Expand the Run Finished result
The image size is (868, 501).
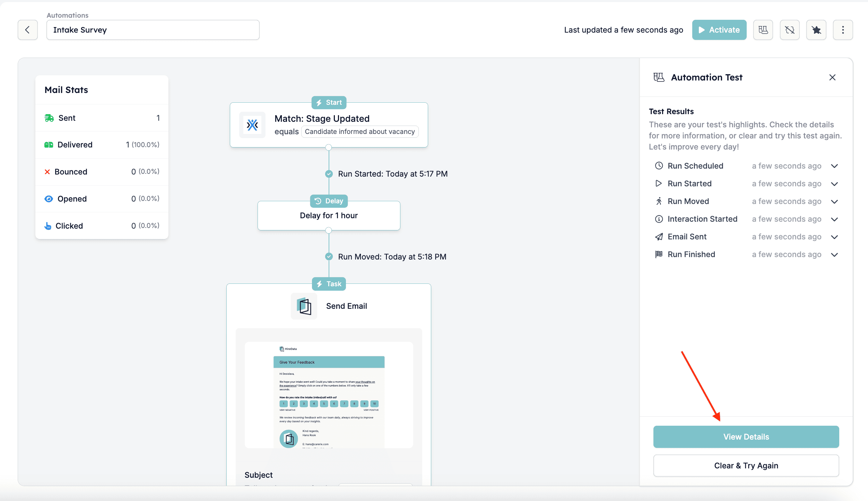(834, 254)
